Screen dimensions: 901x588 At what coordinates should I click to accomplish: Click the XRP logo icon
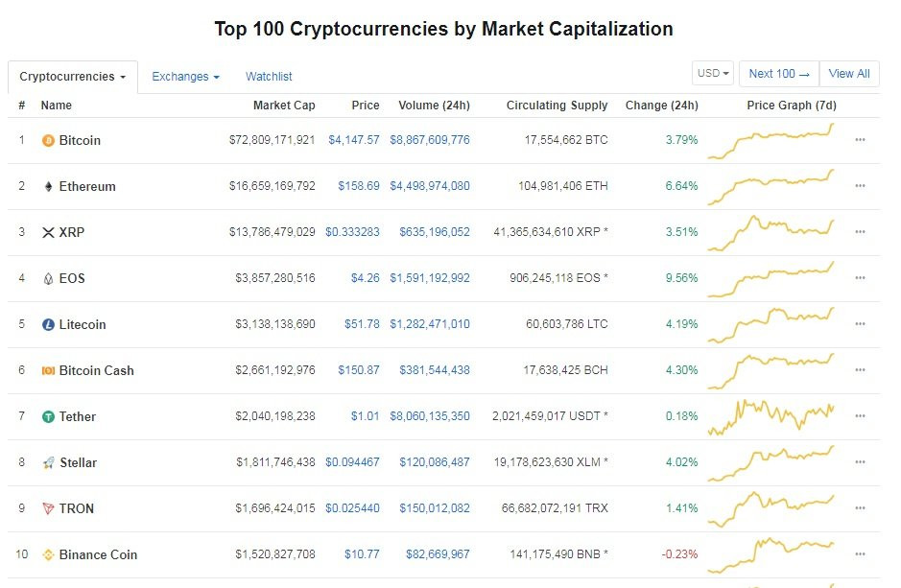pos(48,233)
